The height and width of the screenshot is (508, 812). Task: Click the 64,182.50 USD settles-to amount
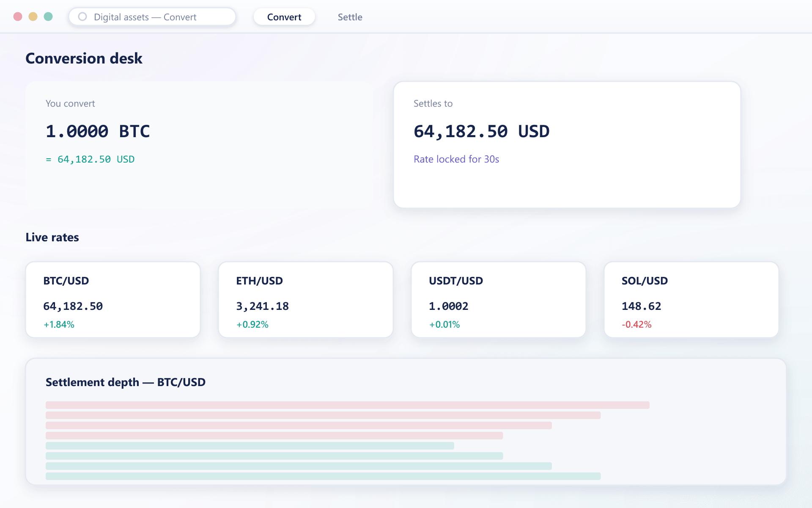click(x=481, y=131)
